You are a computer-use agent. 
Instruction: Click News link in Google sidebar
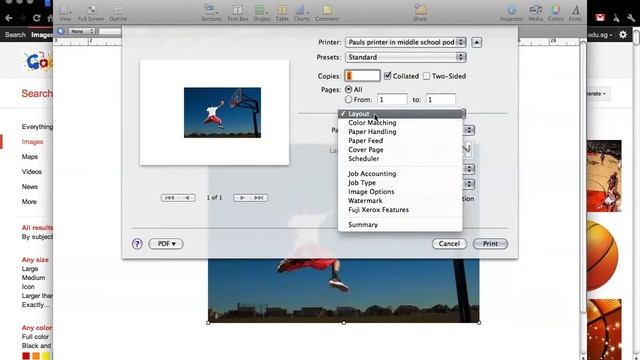coord(30,187)
